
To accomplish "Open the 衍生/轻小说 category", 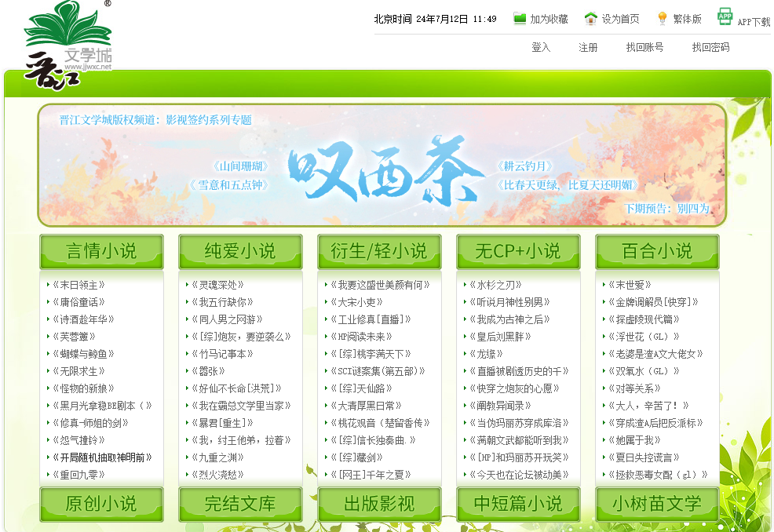I will coord(379,252).
